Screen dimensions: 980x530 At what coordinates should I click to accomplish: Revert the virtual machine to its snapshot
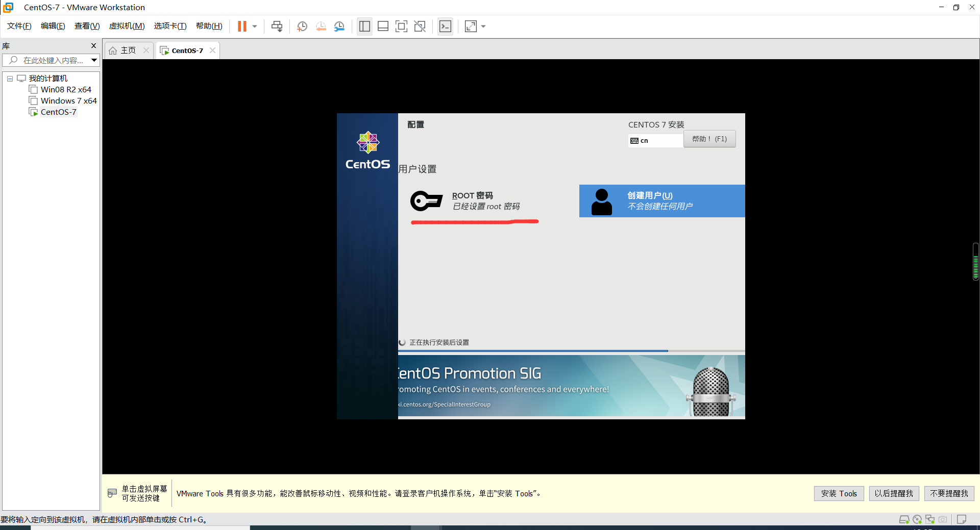321,26
